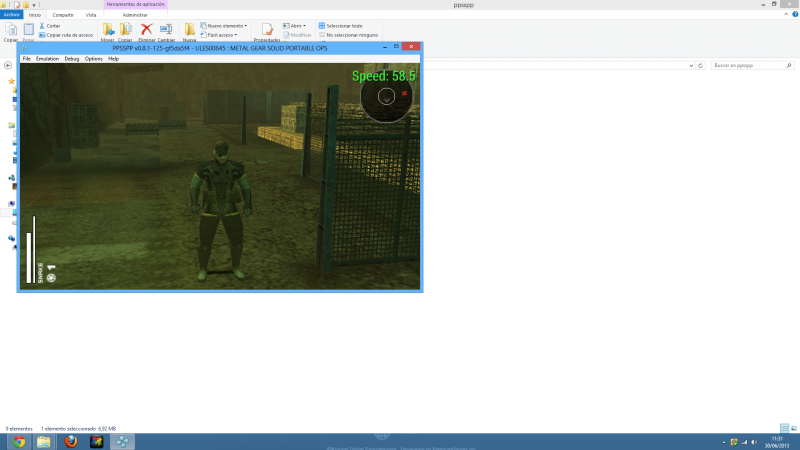Click Copiar ruta de acceso
The height and width of the screenshot is (450, 800).
click(66, 35)
